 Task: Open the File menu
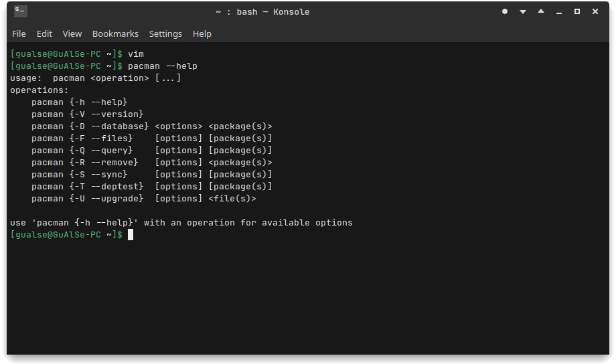click(19, 33)
